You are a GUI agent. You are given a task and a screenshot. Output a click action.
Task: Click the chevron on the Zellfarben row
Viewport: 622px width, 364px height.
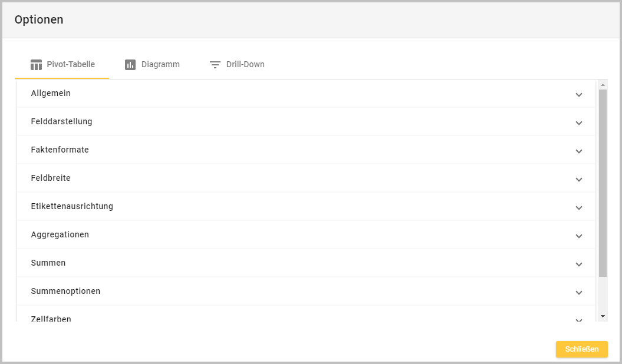578,319
